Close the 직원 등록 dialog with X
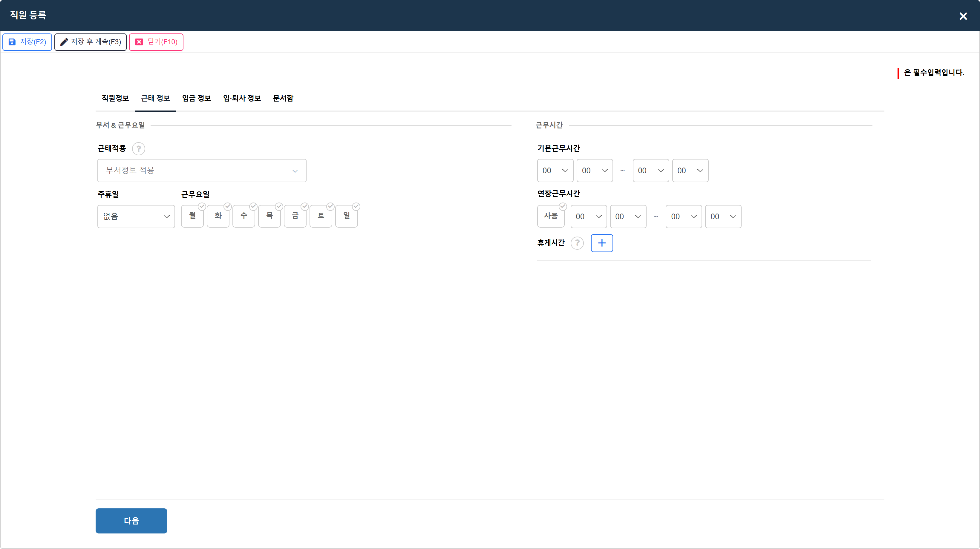Viewport: 980px width, 549px height. click(x=963, y=16)
